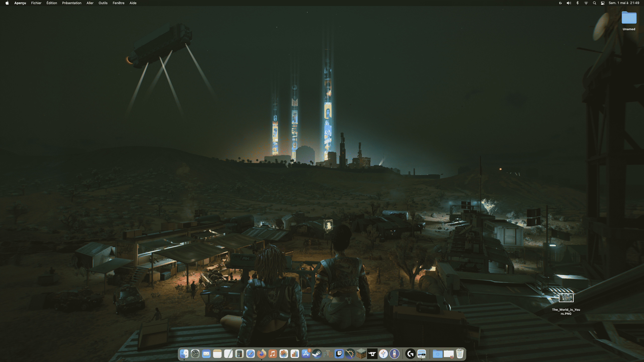Launch Twitch from the Dock
Screen dimensions: 644x362
[x=339, y=354]
